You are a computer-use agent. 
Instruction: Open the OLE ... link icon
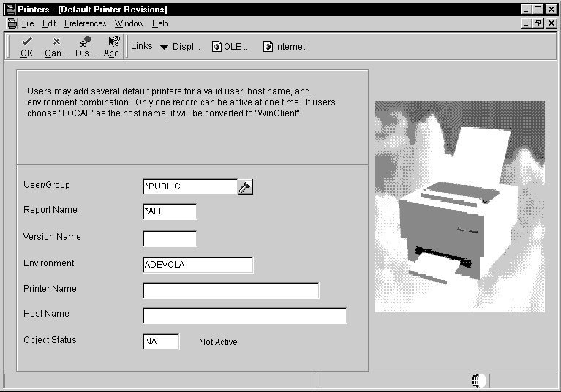click(x=217, y=47)
